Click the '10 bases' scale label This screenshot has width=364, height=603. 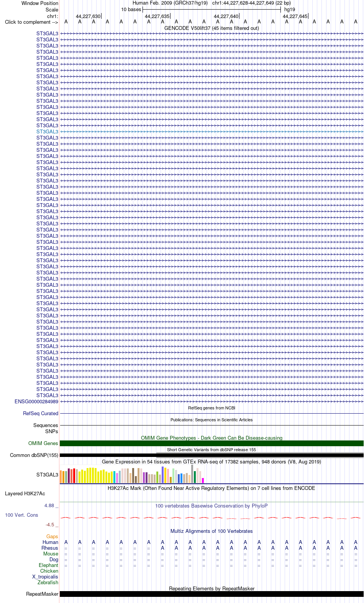tap(131, 10)
